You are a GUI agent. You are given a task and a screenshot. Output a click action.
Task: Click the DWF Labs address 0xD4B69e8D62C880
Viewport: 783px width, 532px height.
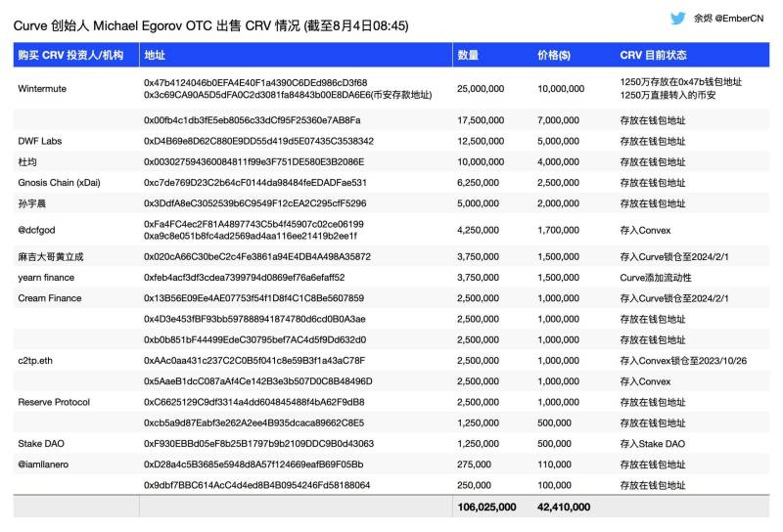(x=258, y=141)
